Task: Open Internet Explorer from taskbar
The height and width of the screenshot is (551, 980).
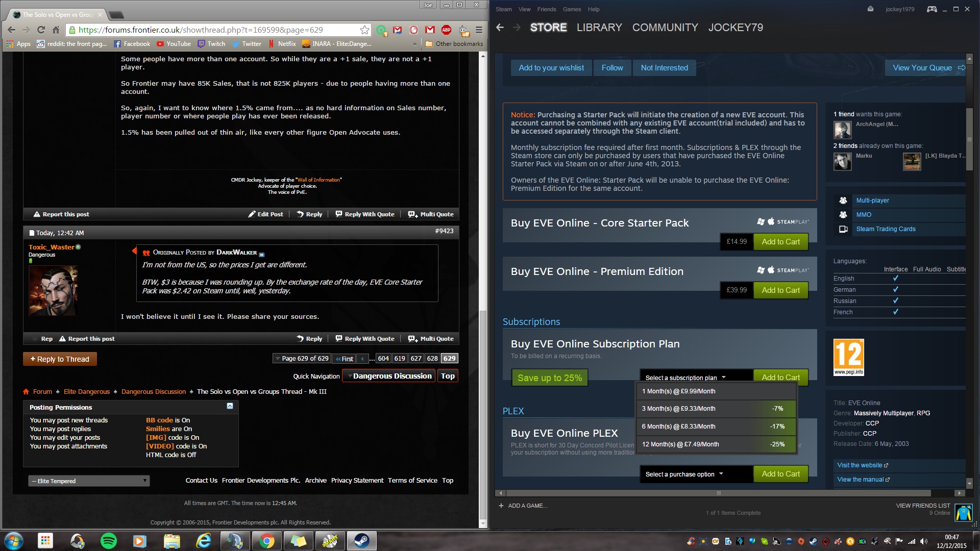Action: tap(204, 541)
